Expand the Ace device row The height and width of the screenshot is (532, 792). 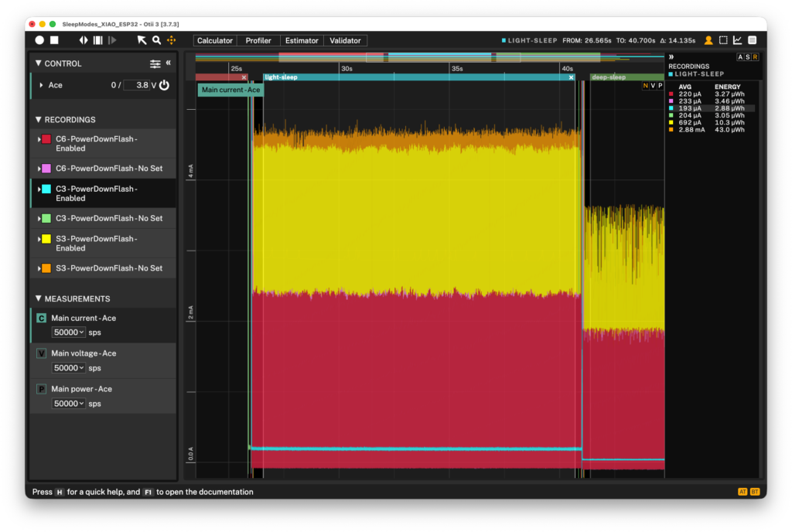[x=41, y=85]
